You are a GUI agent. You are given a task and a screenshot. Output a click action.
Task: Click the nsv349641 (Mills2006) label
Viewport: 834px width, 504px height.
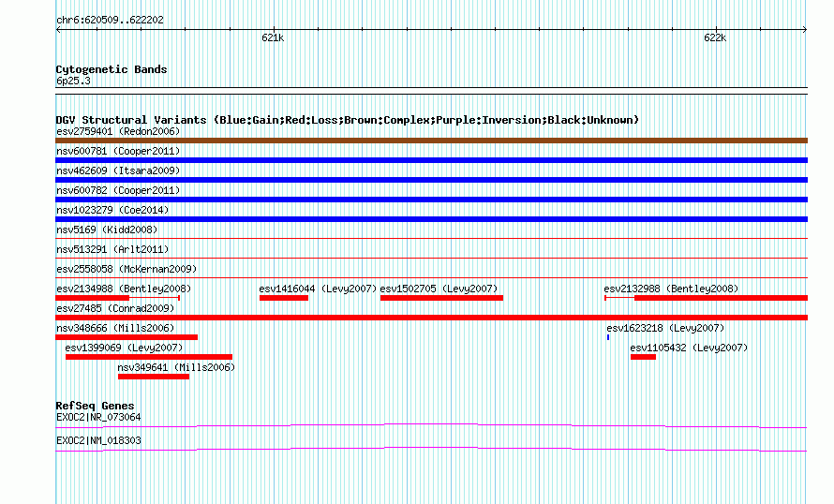(x=176, y=367)
